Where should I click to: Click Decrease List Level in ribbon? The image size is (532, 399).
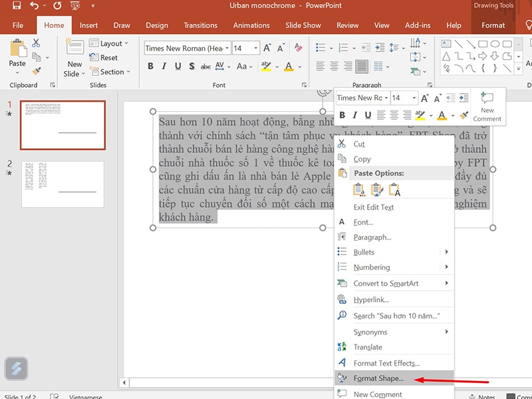366,47
